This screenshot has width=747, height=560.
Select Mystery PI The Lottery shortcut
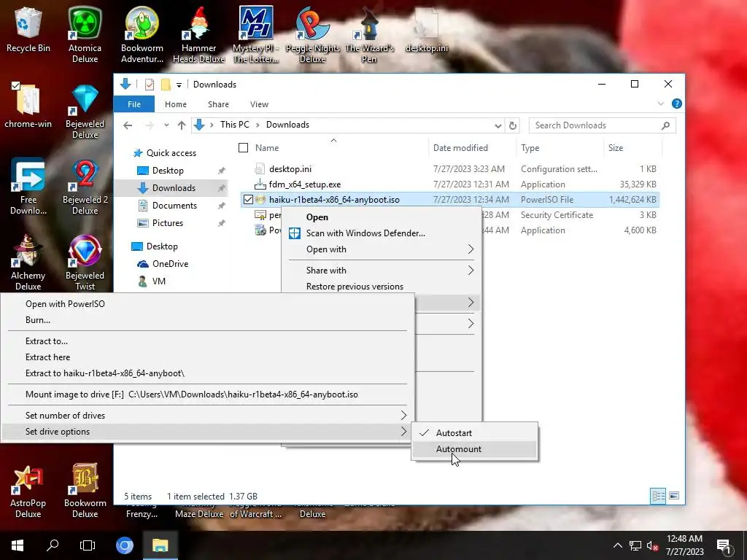(256, 34)
